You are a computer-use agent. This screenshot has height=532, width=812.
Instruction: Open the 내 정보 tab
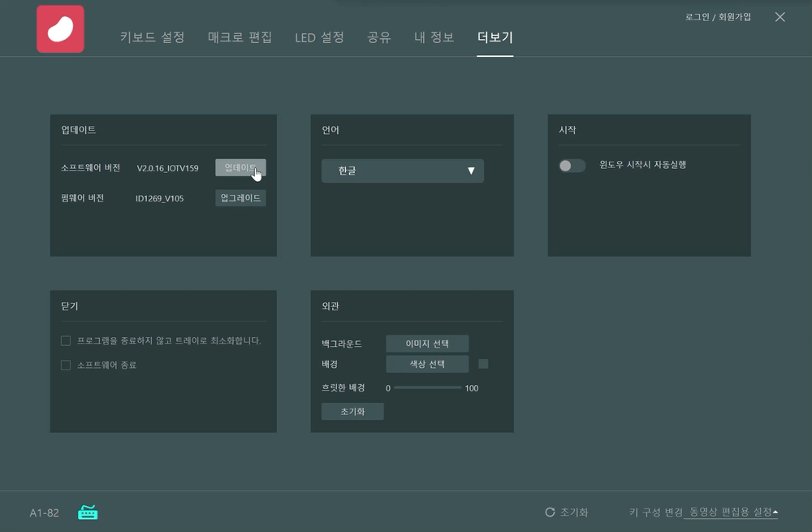pos(434,37)
